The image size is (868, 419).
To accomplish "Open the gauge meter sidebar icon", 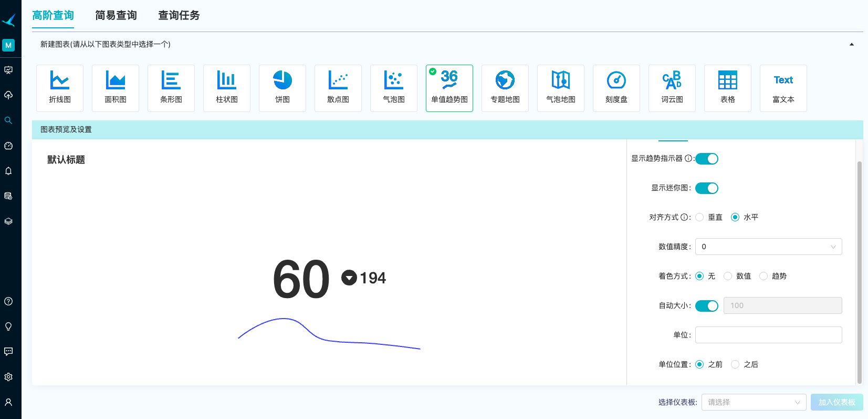I will pos(8,146).
